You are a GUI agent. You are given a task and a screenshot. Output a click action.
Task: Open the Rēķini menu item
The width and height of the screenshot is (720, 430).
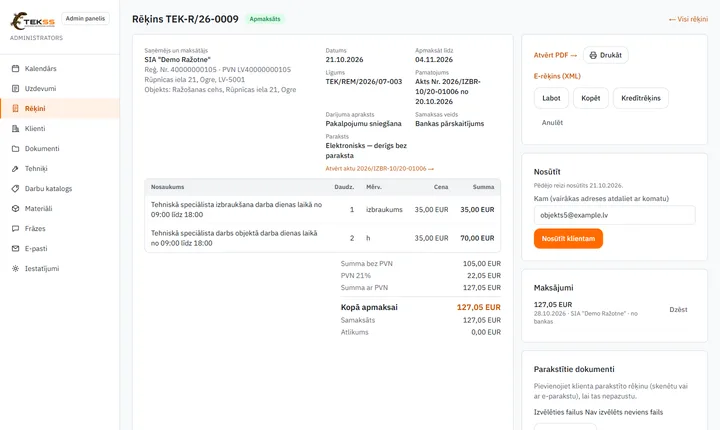point(60,108)
